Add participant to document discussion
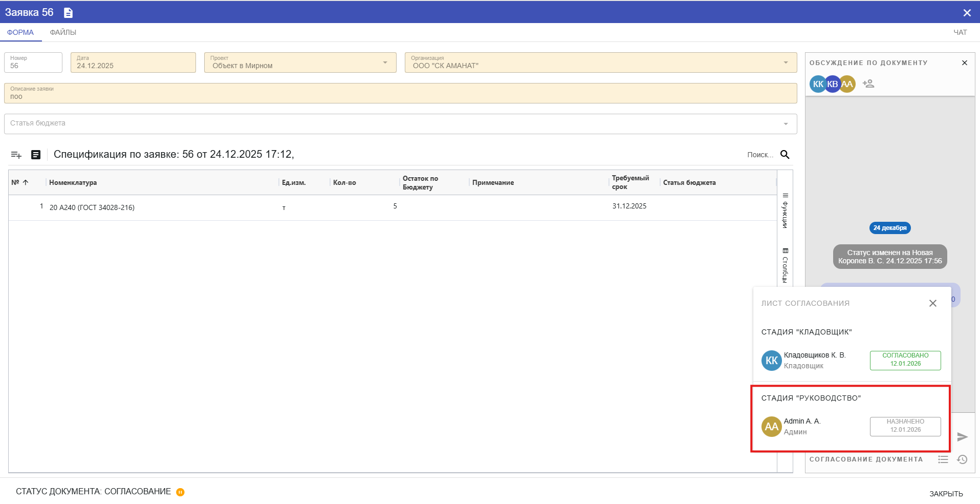Viewport: 980px width, 504px height. click(868, 83)
